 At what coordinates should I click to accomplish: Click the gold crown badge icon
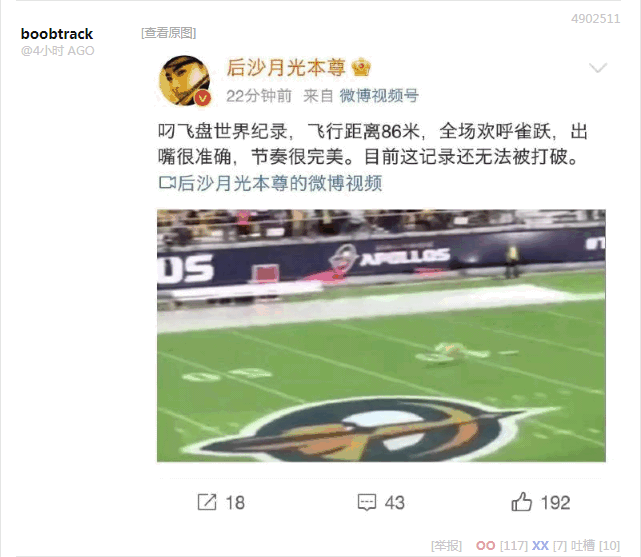361,67
